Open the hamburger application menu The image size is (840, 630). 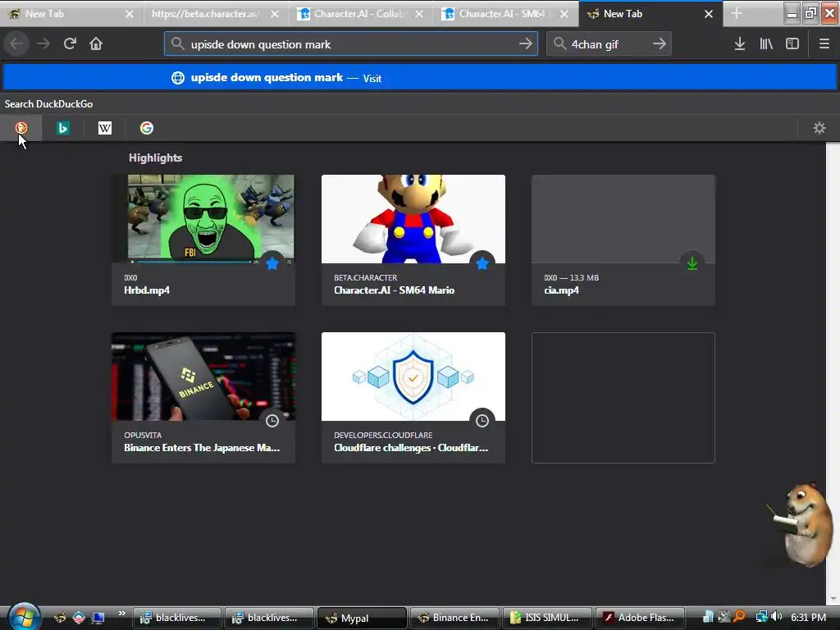pyautogui.click(x=824, y=43)
